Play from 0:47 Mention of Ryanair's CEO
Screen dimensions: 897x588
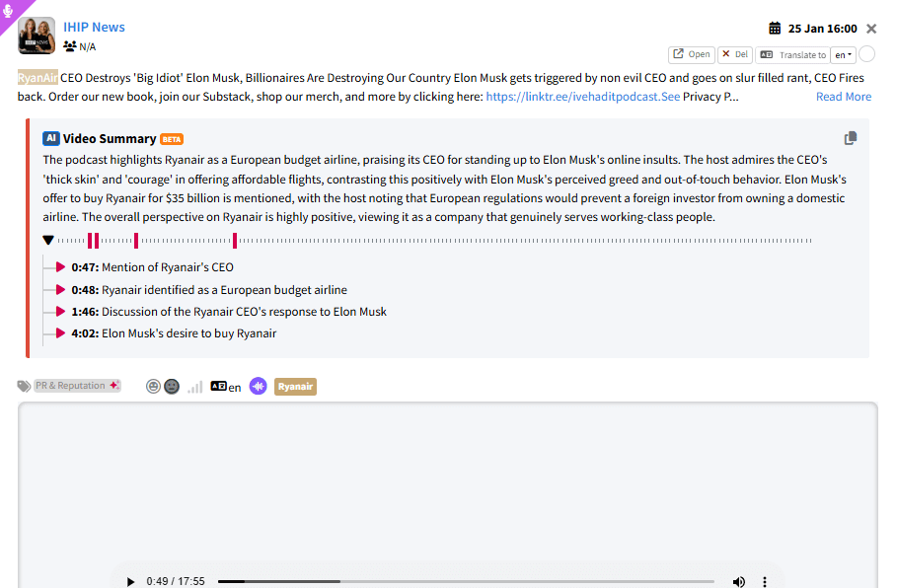60,267
